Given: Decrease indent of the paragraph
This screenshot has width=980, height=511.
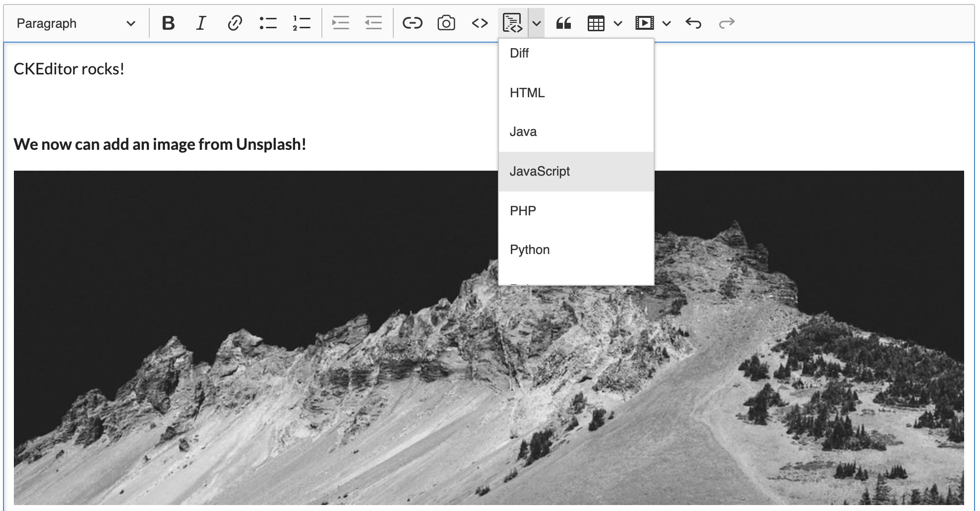Looking at the screenshot, I should 373,23.
